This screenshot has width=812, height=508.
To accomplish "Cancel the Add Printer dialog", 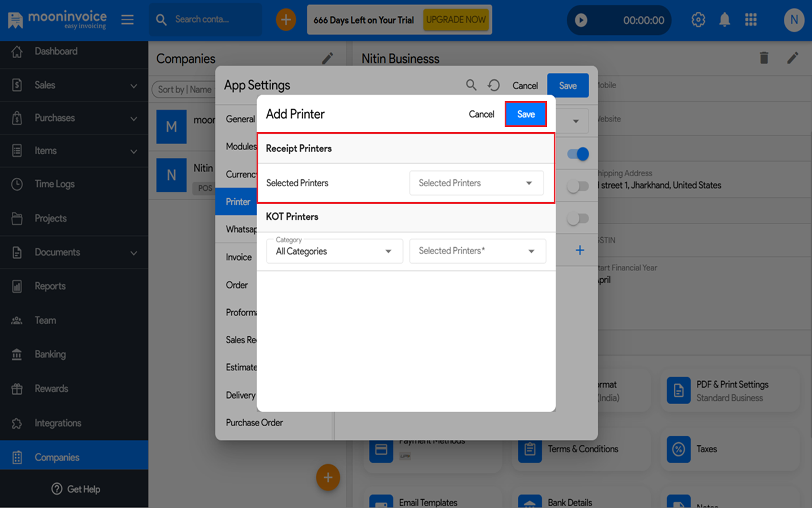I will point(482,114).
